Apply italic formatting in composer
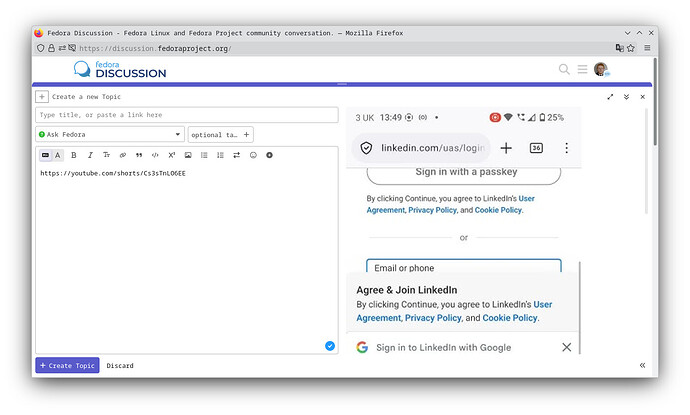Screen dimensions: 690x415 point(90,155)
